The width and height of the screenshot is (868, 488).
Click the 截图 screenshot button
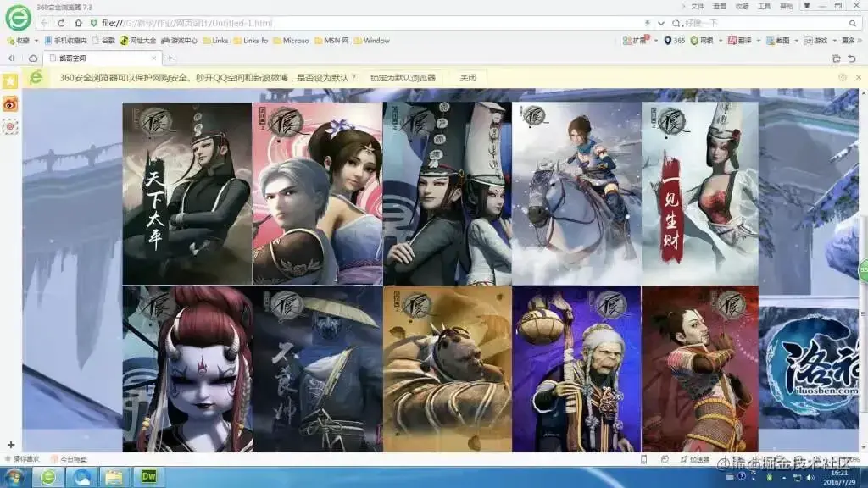[x=777, y=41]
